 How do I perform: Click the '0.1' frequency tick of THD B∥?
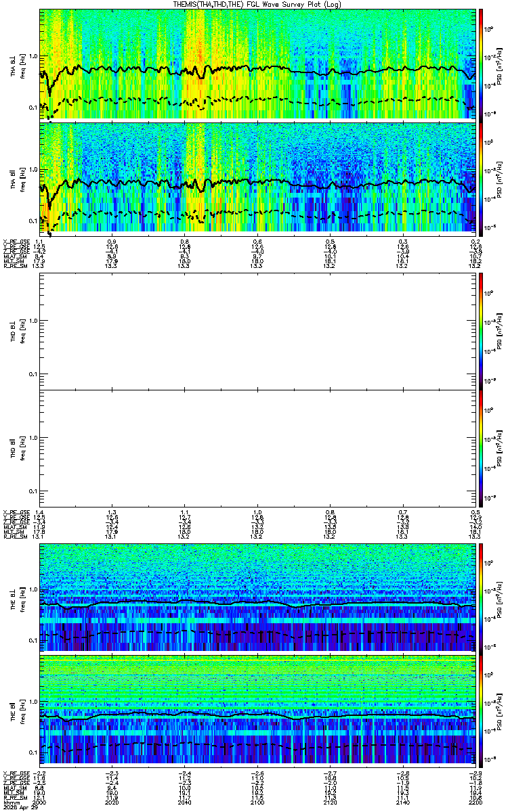(33, 491)
